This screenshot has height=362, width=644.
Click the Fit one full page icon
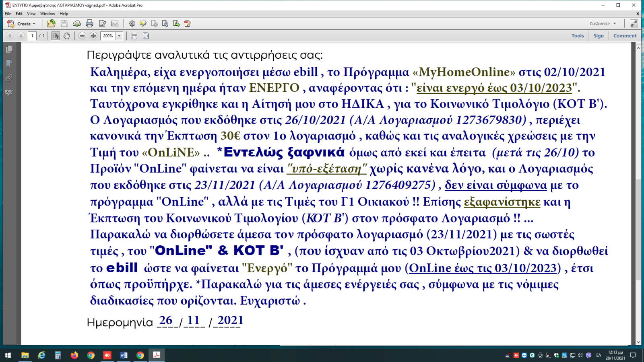pyautogui.click(x=146, y=36)
